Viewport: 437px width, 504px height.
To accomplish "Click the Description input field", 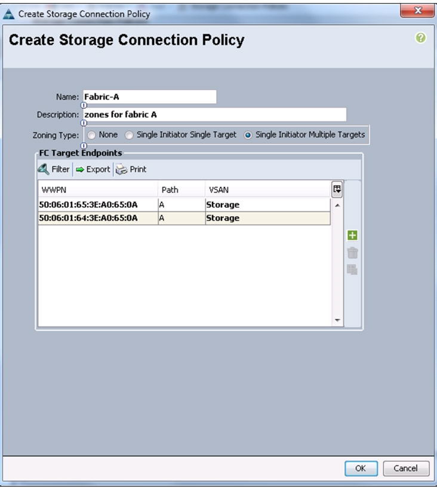I will click(x=215, y=115).
